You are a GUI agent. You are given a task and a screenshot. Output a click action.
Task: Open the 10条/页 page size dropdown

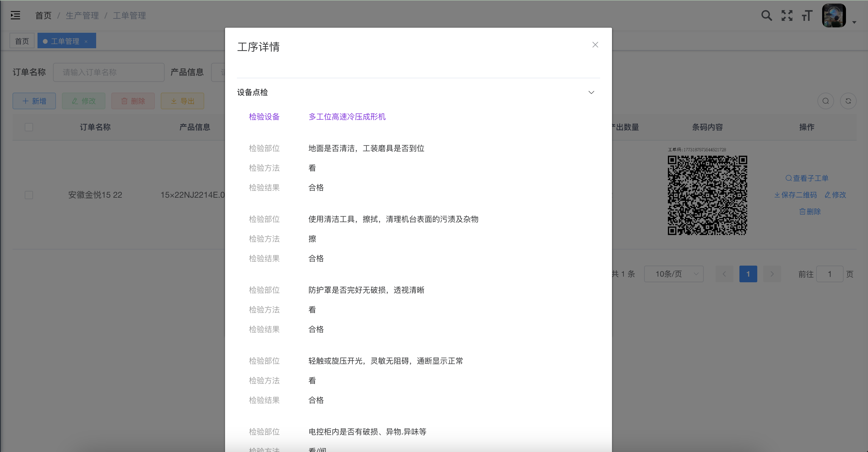coord(674,274)
